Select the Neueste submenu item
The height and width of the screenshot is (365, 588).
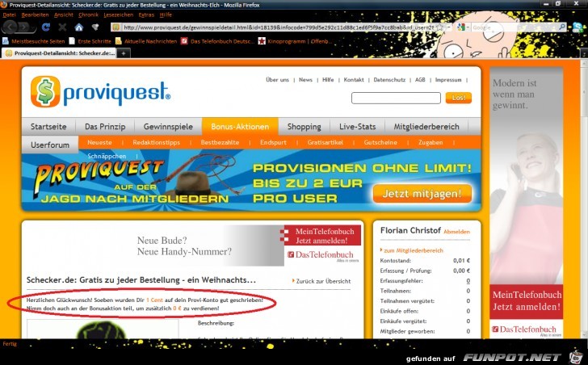click(x=99, y=142)
